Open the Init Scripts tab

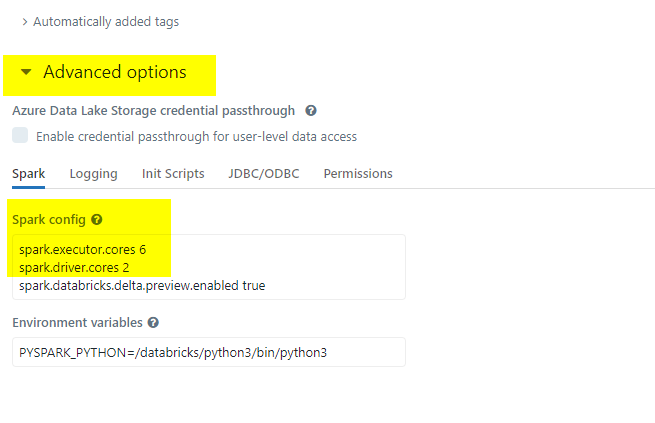(173, 174)
